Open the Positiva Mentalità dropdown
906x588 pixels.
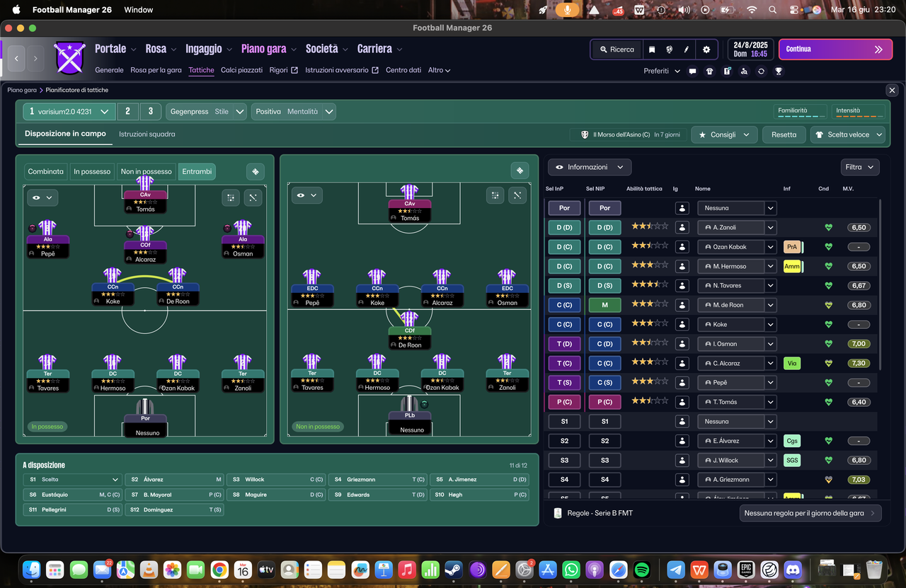293,111
